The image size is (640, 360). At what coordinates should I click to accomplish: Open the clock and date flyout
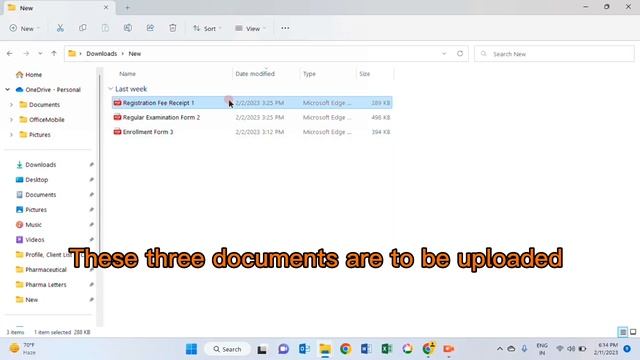[606, 349]
